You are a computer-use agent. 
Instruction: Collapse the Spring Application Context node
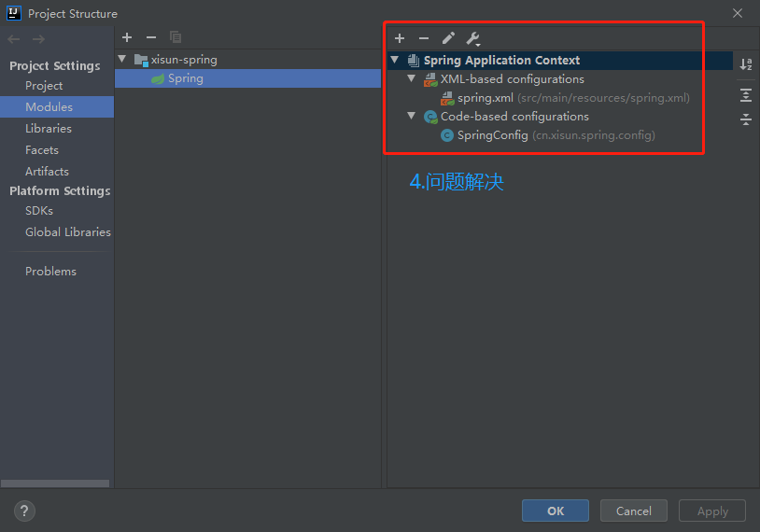[395, 61]
